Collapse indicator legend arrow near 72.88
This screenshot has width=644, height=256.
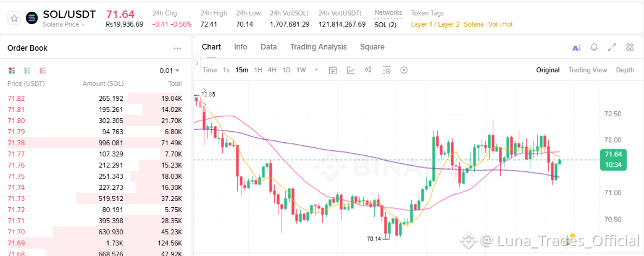pos(204,89)
